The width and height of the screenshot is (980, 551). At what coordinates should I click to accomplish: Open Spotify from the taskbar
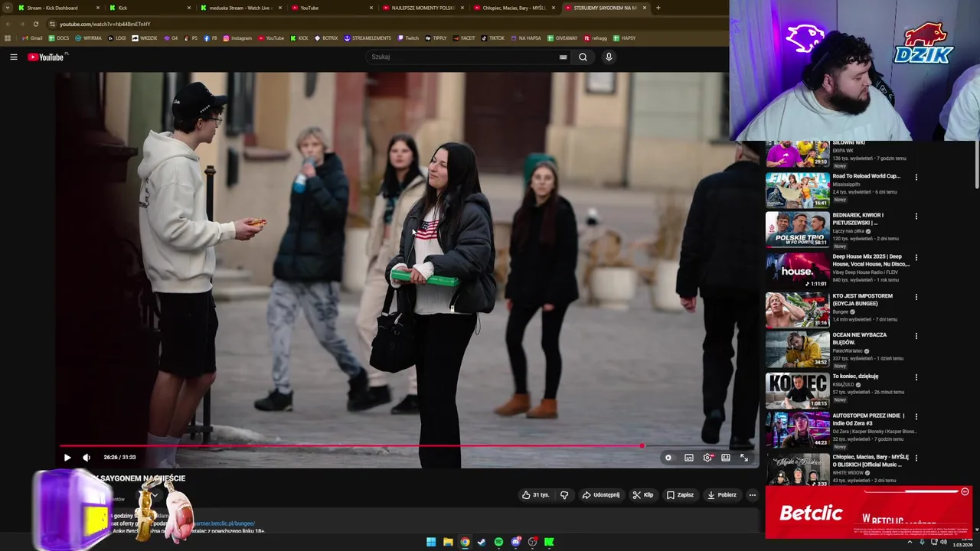(x=498, y=542)
